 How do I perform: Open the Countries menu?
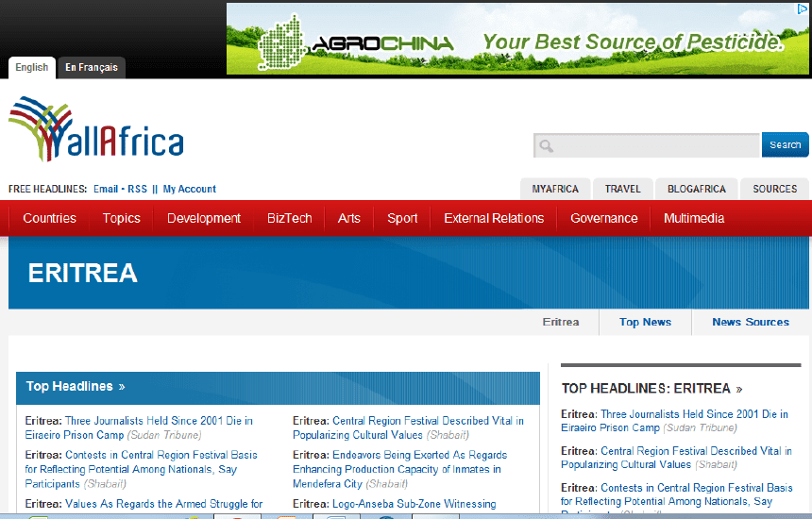click(x=49, y=218)
